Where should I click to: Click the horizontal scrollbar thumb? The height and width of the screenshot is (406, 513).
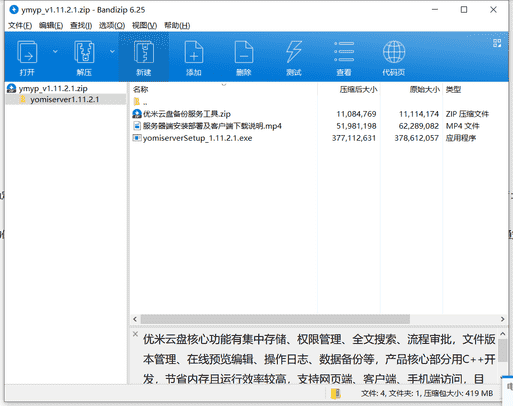coord(275,319)
